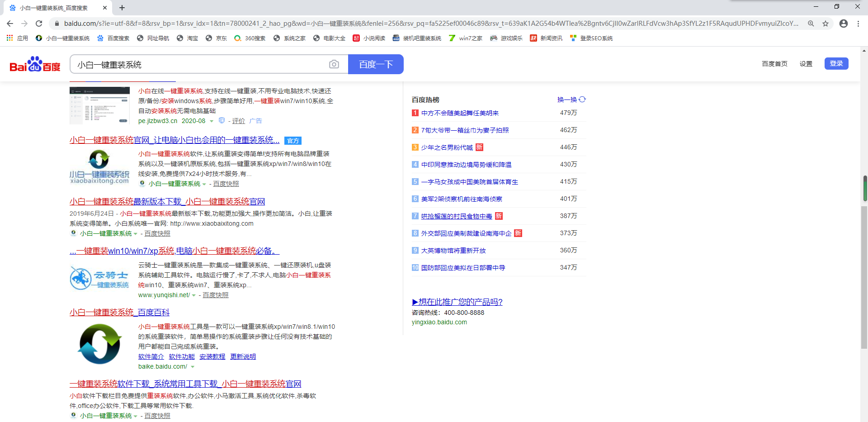Image resolution: width=868 pixels, height=422 pixels.
Task: Reload the page with the refresh icon
Action: tap(39, 24)
